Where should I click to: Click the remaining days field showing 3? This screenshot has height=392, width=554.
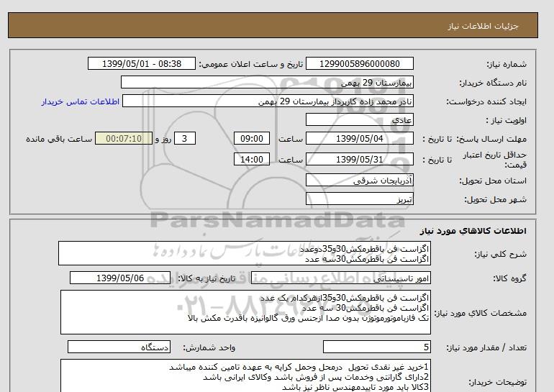point(185,138)
